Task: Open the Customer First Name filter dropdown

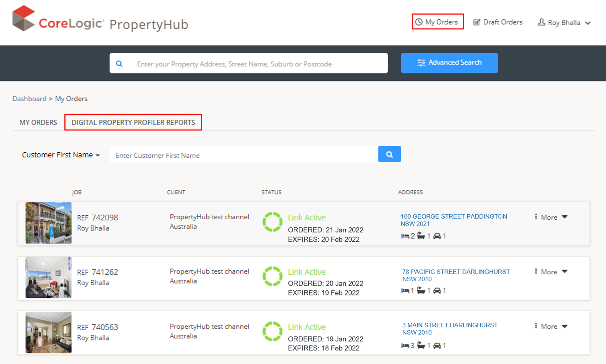Action: (61, 155)
